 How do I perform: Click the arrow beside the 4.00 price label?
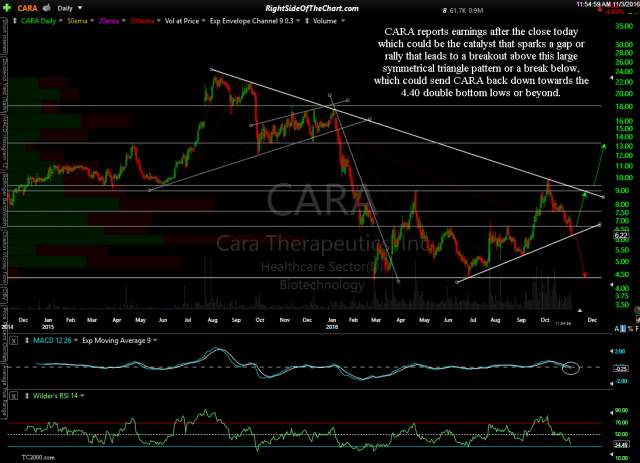pyautogui.click(x=611, y=284)
